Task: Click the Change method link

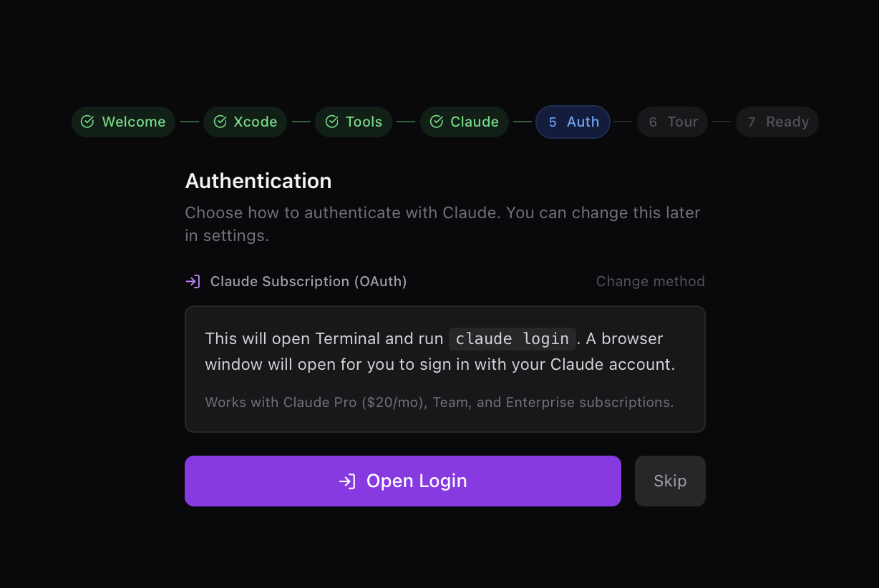Action: (x=650, y=281)
